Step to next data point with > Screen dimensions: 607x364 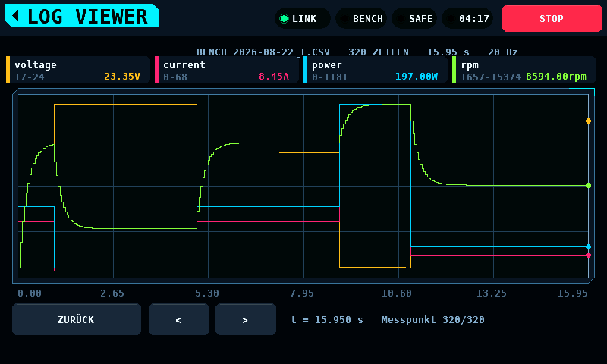point(245,319)
